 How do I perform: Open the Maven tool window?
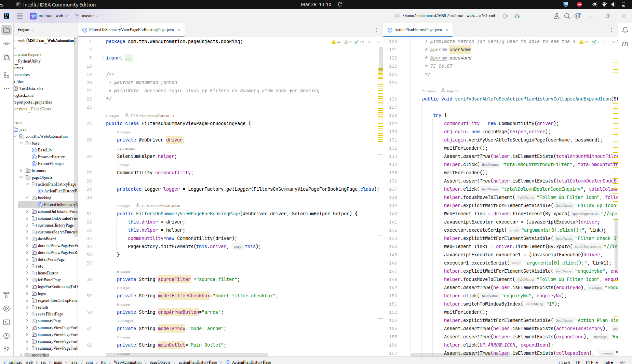(625, 43)
